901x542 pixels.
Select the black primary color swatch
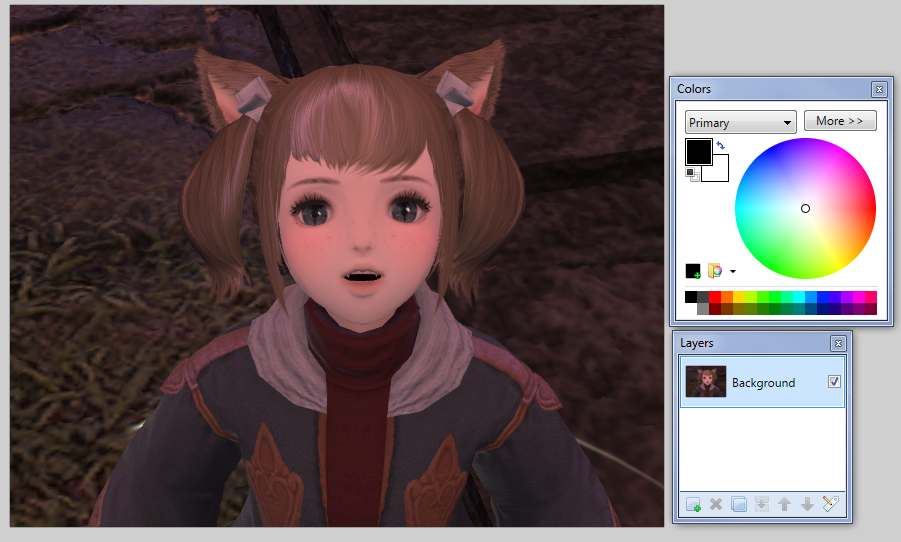pyautogui.click(x=699, y=152)
